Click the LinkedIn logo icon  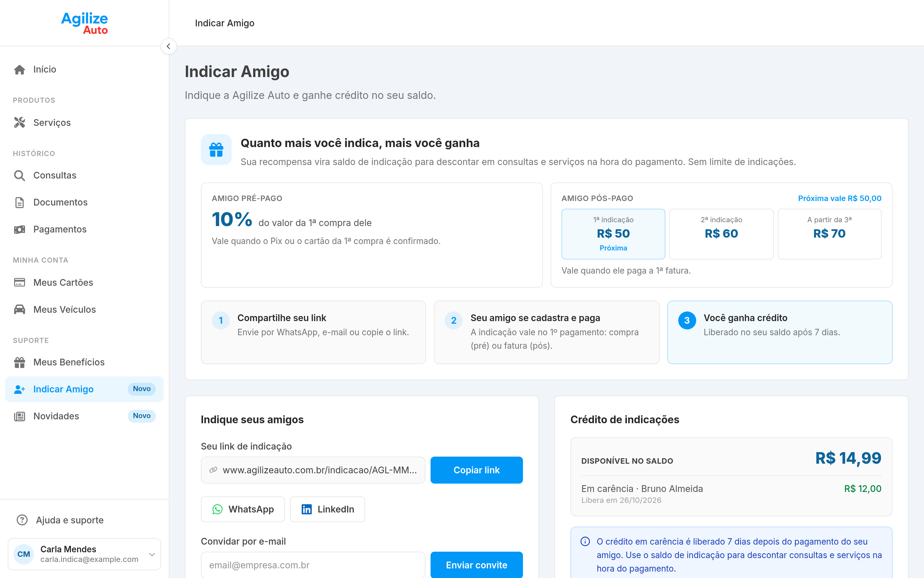click(307, 509)
